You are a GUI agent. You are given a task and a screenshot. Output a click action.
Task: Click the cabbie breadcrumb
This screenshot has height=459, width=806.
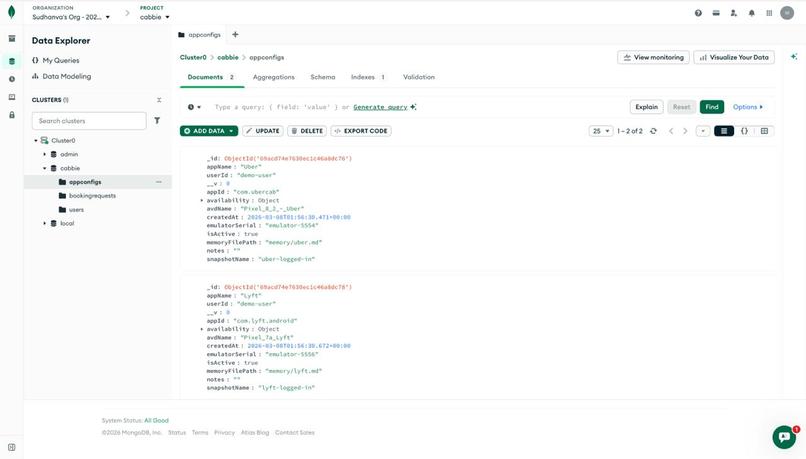228,58
